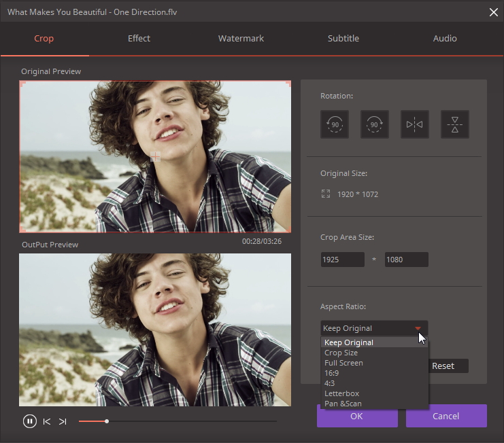Rotate video 90 degrees counterclockwise

(335, 124)
